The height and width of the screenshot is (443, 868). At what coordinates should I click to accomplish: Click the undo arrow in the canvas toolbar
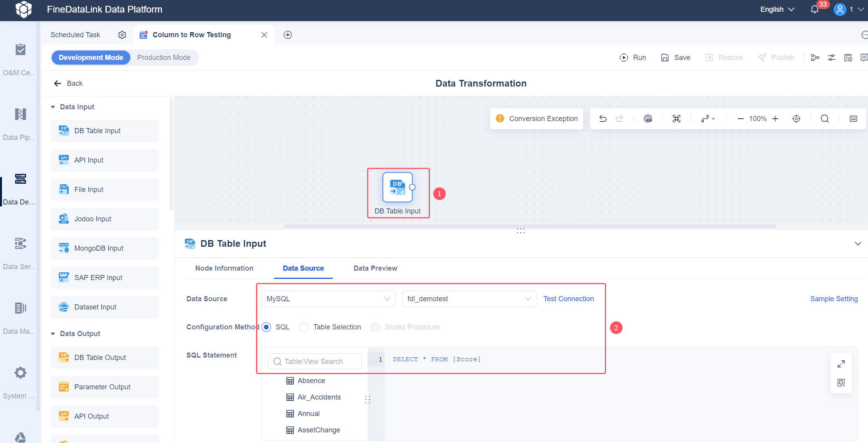pyautogui.click(x=603, y=118)
